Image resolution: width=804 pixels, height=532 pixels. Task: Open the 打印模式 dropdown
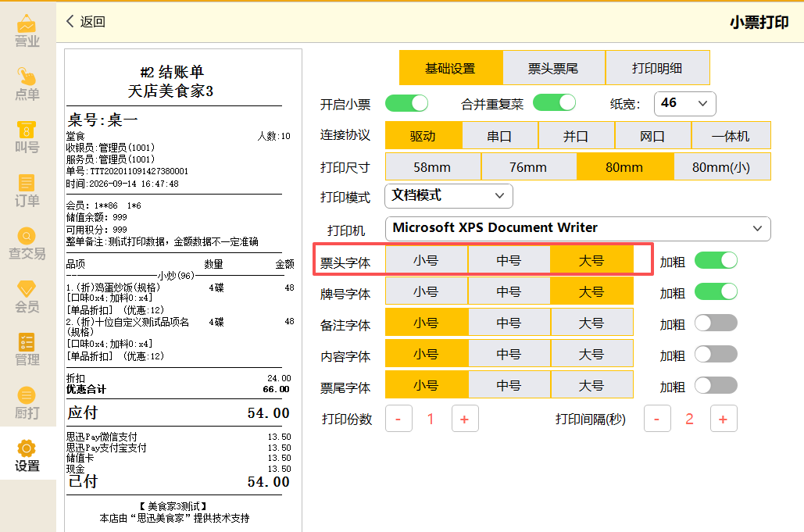click(448, 196)
